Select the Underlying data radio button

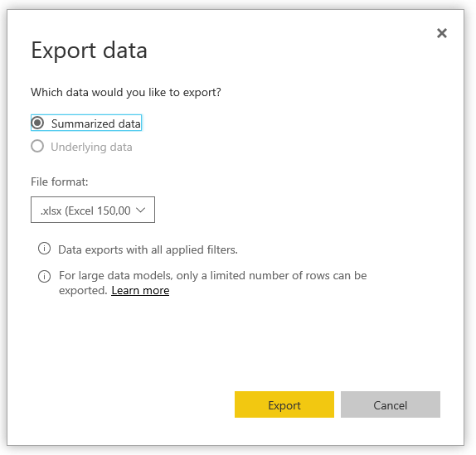pos(37,146)
